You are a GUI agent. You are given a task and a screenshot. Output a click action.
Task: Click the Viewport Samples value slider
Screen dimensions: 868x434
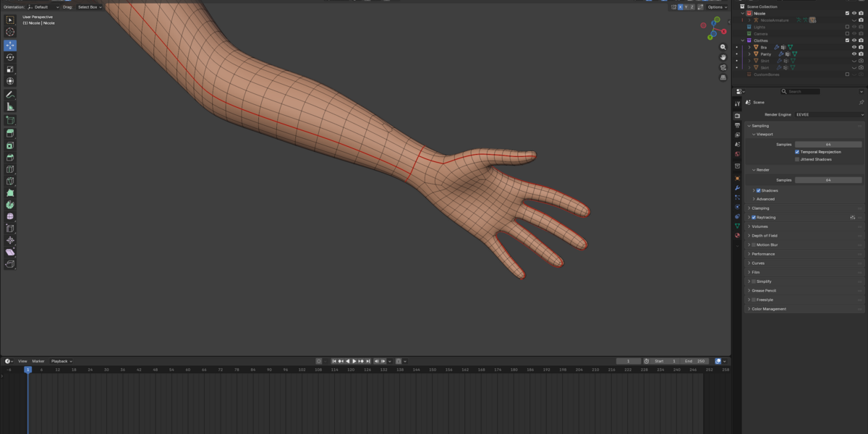828,144
